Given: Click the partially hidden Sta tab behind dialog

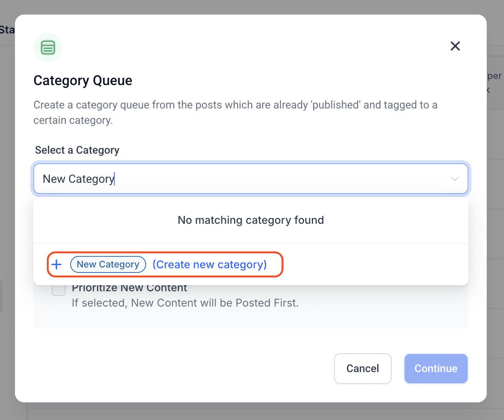Looking at the screenshot, I should [x=7, y=30].
